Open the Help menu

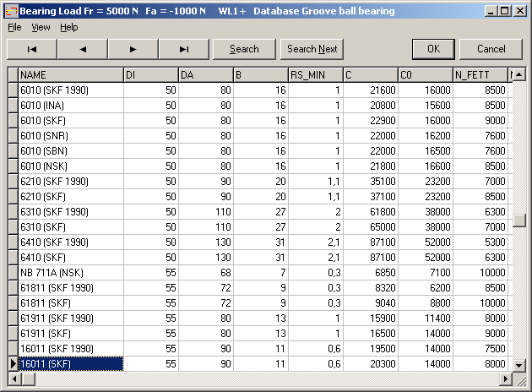[x=68, y=27]
